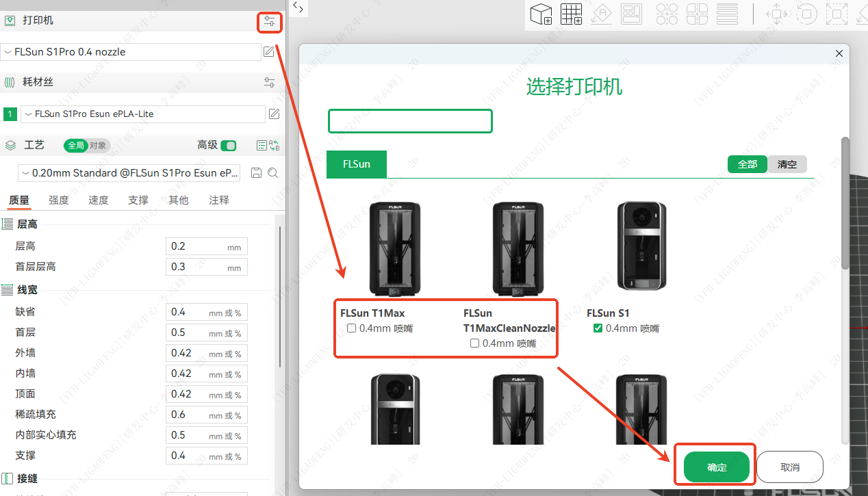Click the edit icon beside the Esun ePLA-Lite filament
868x496 pixels.
(x=274, y=114)
